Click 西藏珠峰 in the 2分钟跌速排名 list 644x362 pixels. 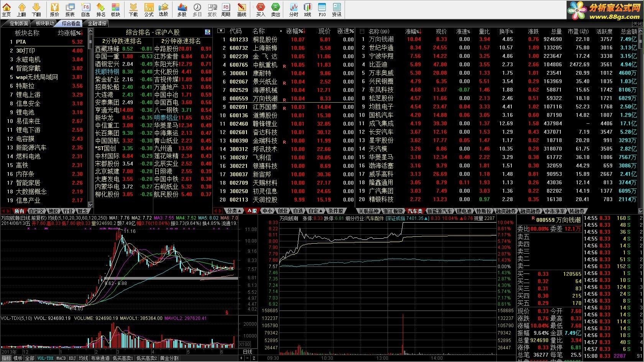click(x=107, y=49)
